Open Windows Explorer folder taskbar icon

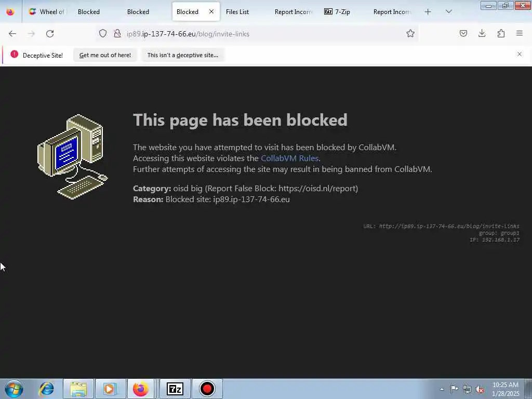pyautogui.click(x=79, y=389)
